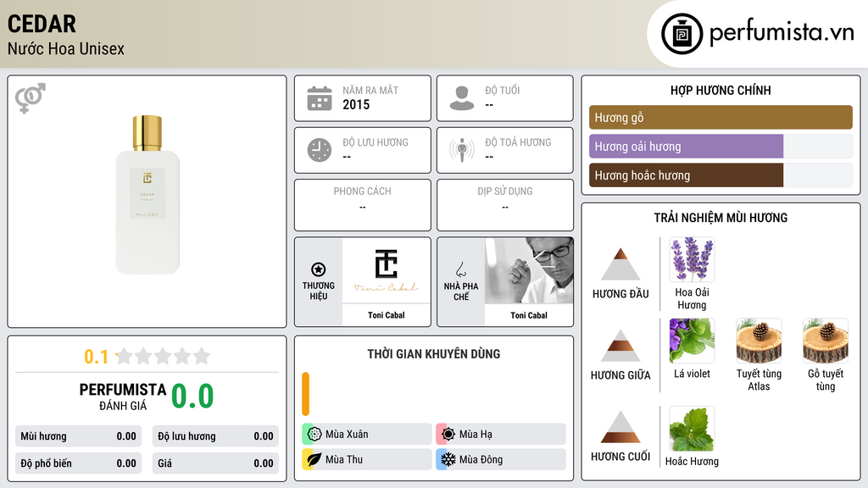Click the Toni Cabal perfumer photo

click(529, 270)
